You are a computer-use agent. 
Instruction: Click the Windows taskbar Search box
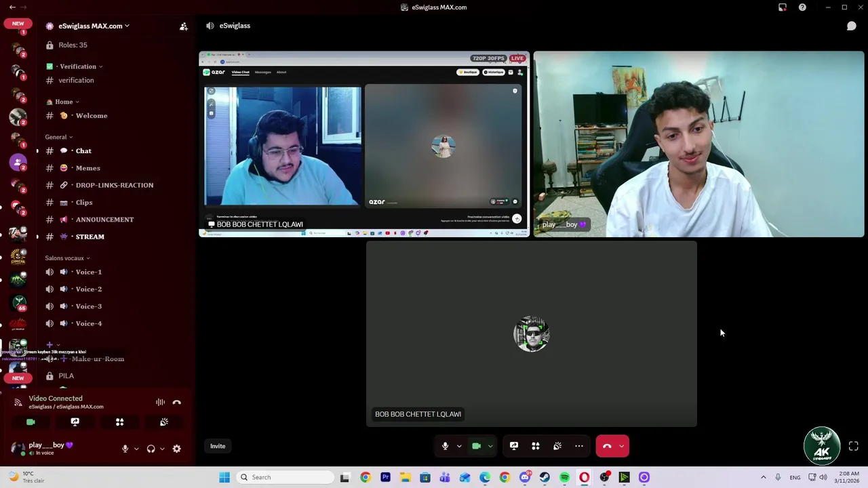click(285, 477)
